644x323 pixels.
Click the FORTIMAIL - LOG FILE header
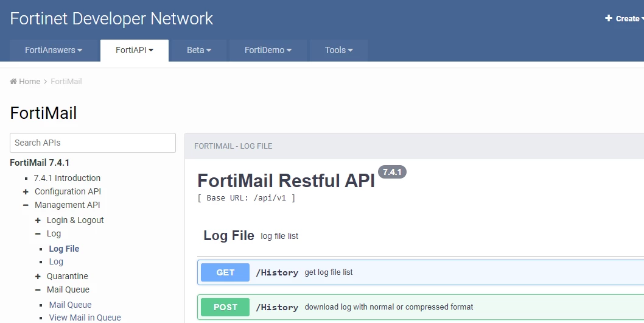pyautogui.click(x=233, y=146)
